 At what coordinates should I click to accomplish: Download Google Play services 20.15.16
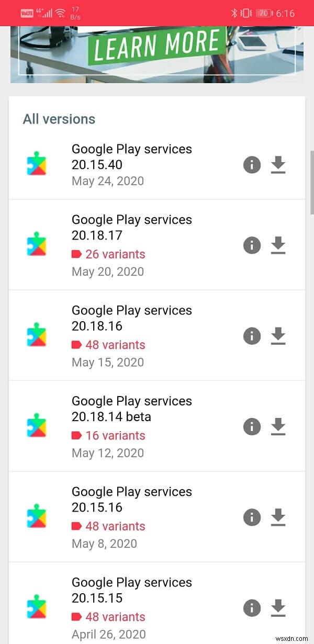point(278,517)
